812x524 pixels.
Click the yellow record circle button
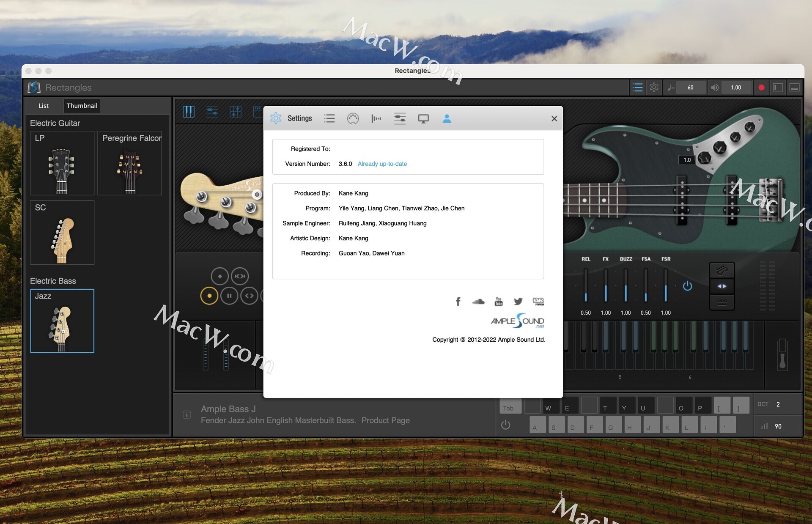point(209,296)
